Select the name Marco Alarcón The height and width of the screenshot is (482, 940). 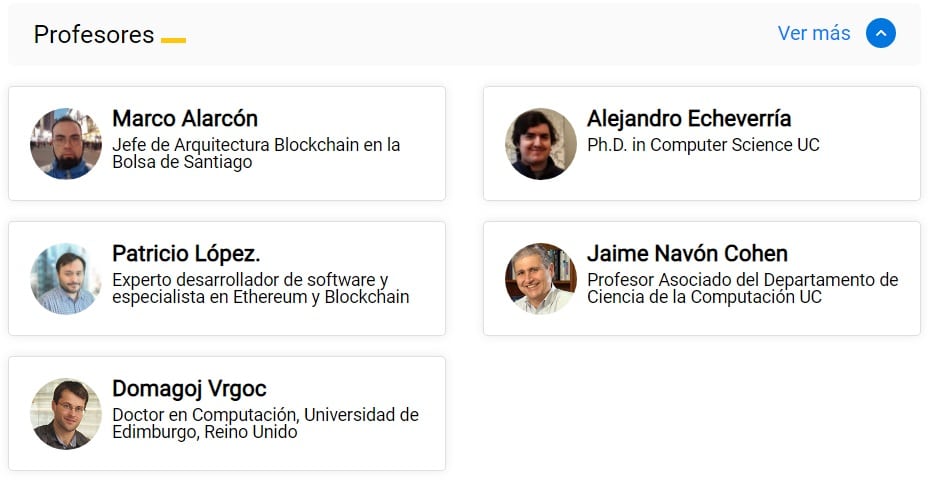pos(185,119)
